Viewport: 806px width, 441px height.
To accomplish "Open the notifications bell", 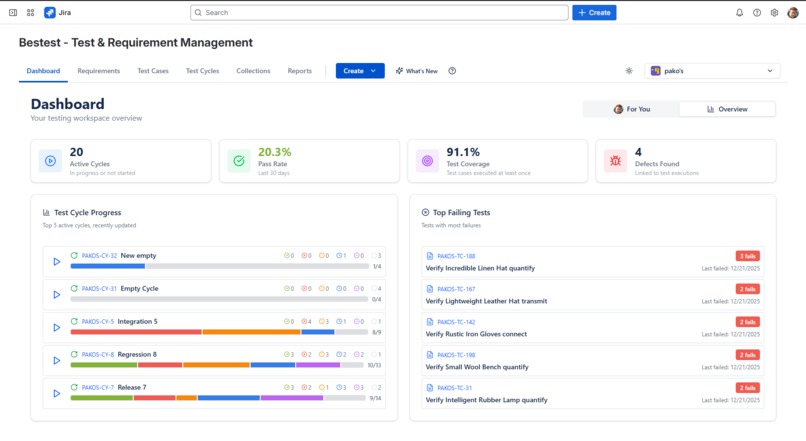I will coord(739,12).
